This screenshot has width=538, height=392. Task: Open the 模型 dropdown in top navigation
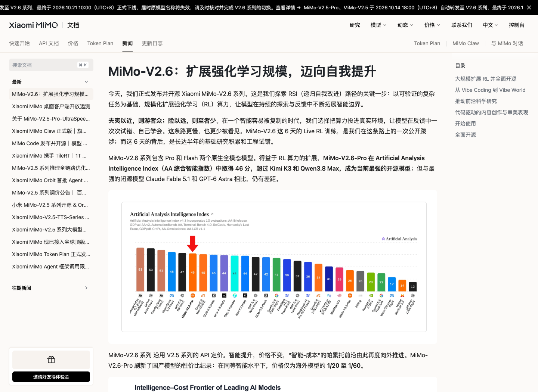[378, 25]
